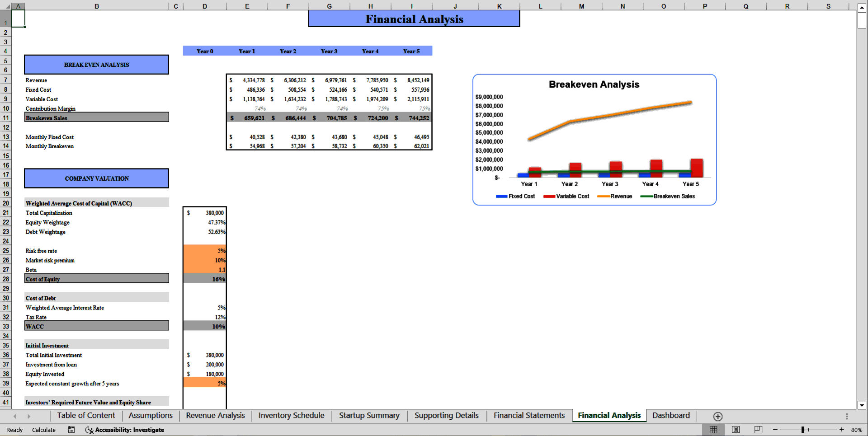This screenshot has width=868, height=436.
Task: Click the macro recording icon in status bar
Action: coord(71,430)
